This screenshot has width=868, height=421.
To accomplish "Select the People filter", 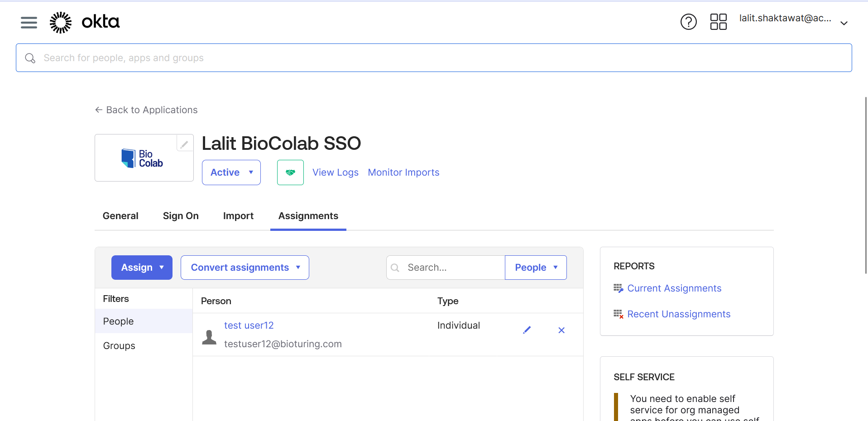I will (144, 321).
